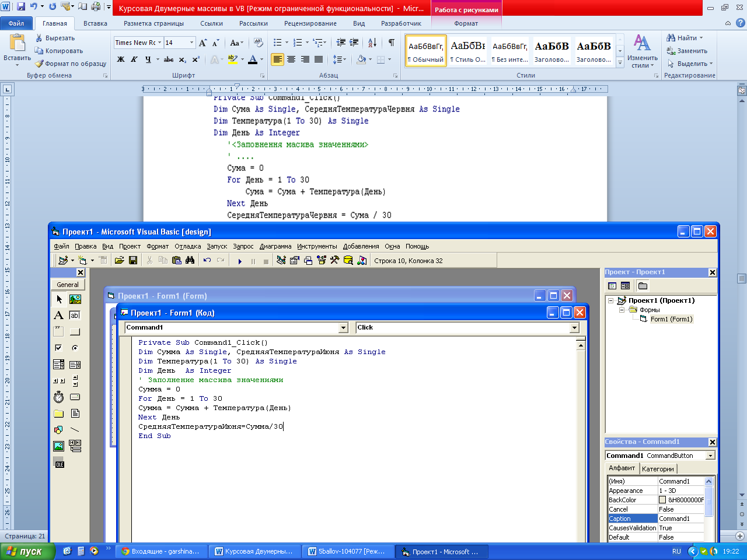Open the Запуск menu in Visual Basic
This screenshot has height=560, width=747.
click(x=217, y=246)
